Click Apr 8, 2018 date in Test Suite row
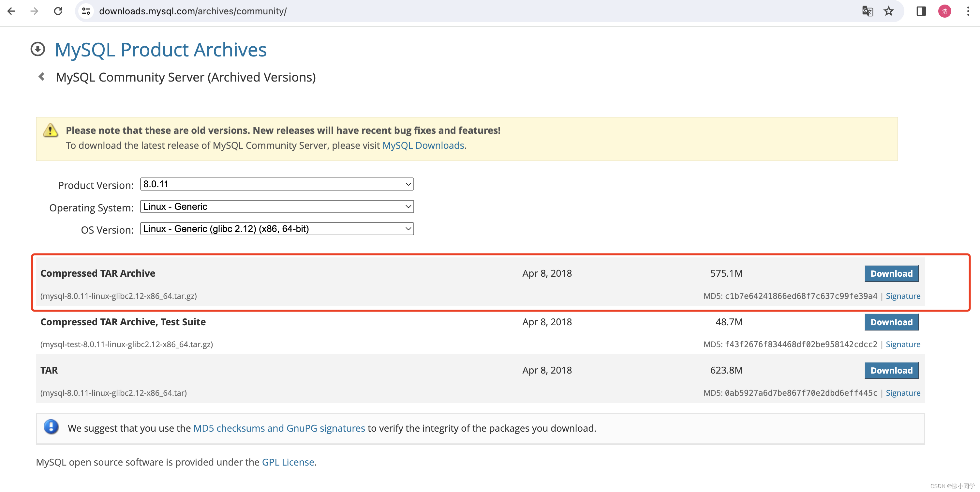This screenshot has height=492, width=980. pos(547,322)
